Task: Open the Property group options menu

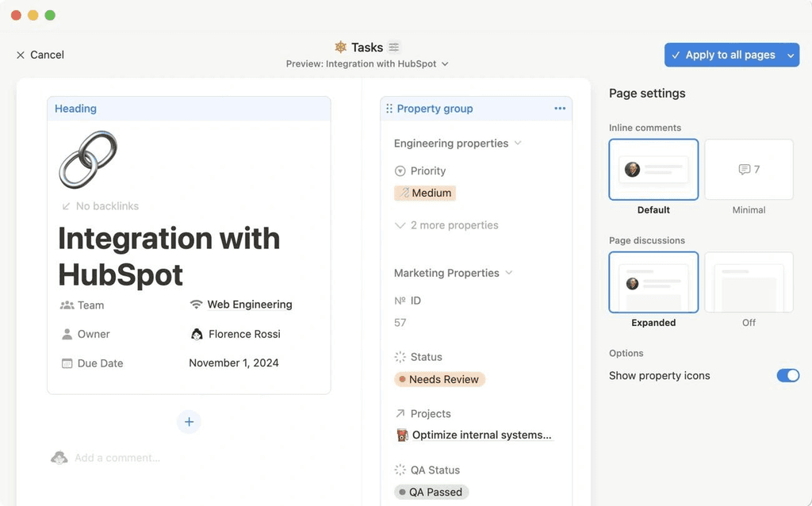Action: click(x=560, y=108)
